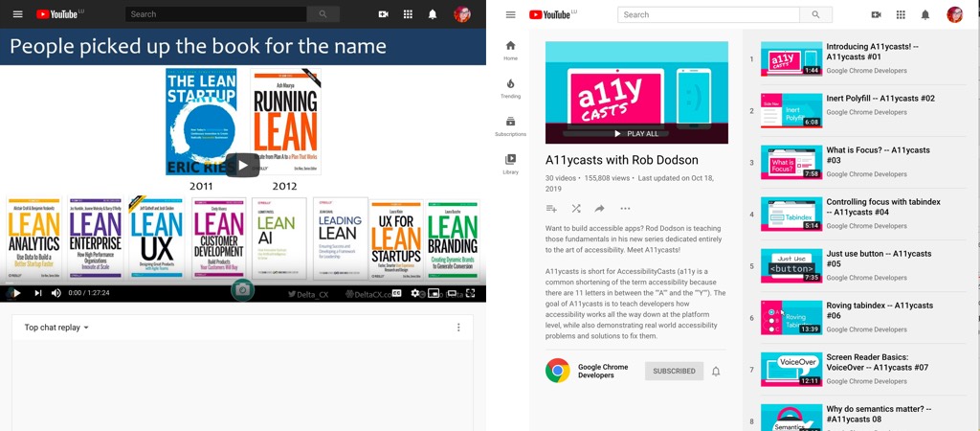980x431 pixels.
Task: Open Trending in the left sidebar
Action: [510, 88]
